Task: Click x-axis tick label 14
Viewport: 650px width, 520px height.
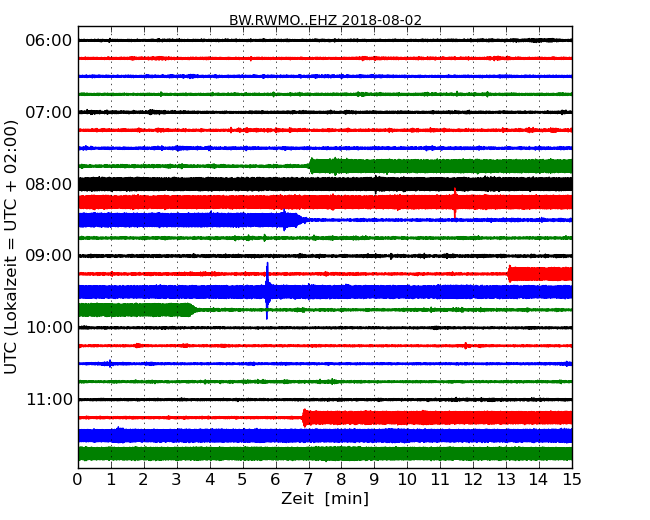Action: [x=539, y=480]
